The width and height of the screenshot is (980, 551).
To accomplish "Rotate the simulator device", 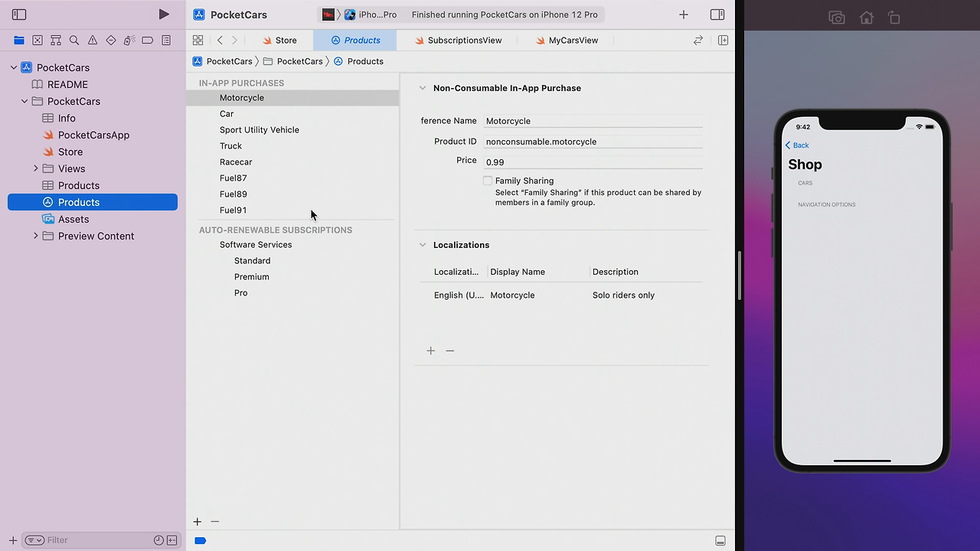I will click(893, 18).
